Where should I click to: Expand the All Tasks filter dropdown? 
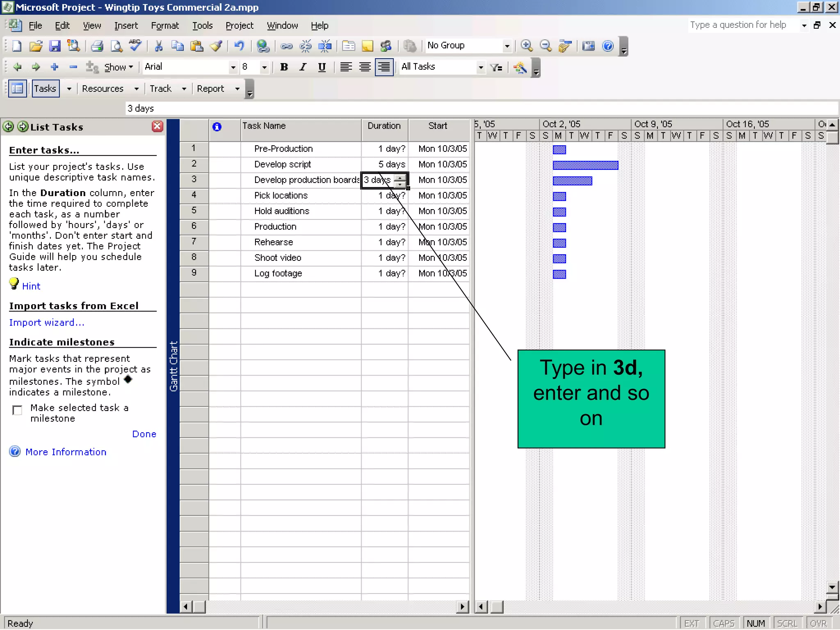[481, 67]
